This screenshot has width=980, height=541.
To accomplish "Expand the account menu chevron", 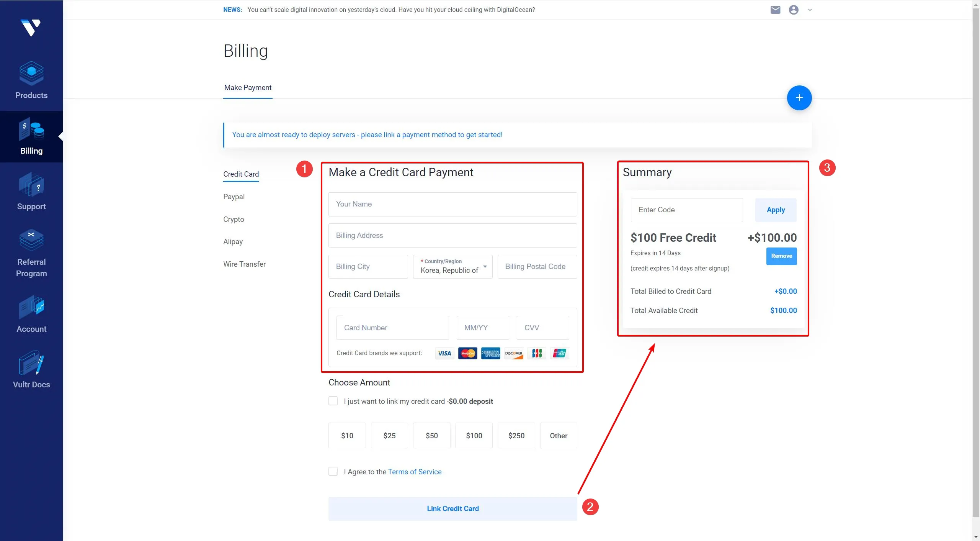I will [x=810, y=10].
